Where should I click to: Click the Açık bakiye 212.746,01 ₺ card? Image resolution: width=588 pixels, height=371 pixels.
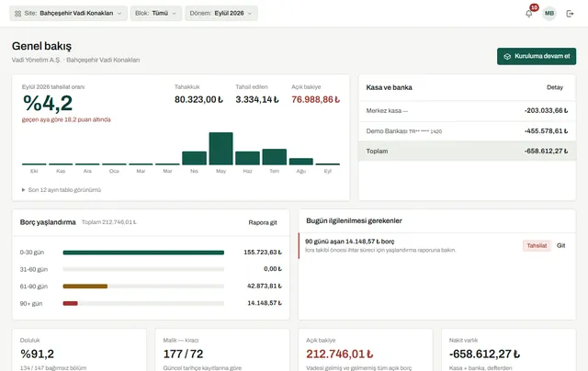click(x=366, y=350)
